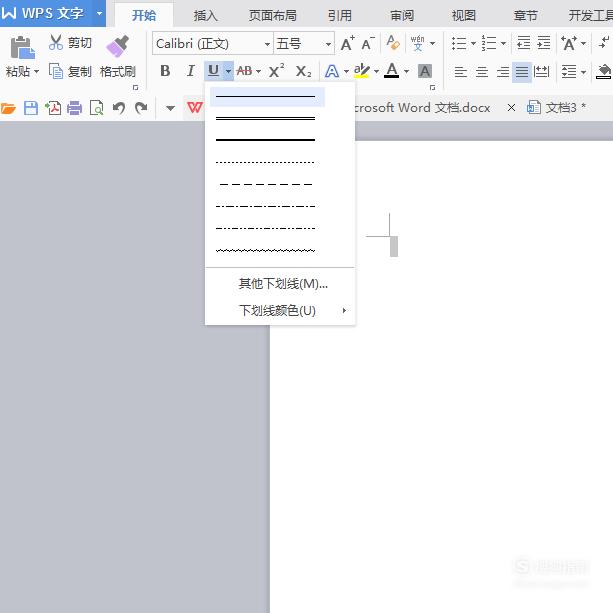Switch to the 插入 tab
Image resolution: width=613 pixels, height=613 pixels.
pyautogui.click(x=205, y=16)
